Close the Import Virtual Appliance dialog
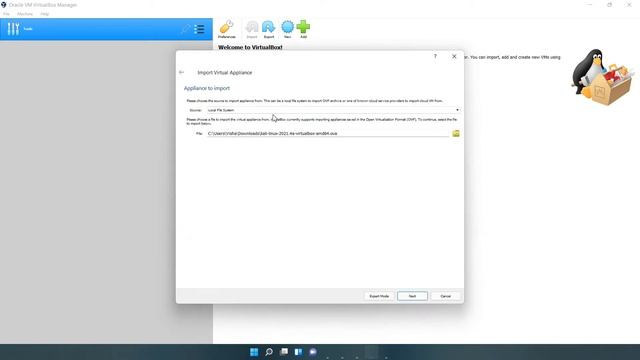This screenshot has width=640, height=360. [x=454, y=56]
